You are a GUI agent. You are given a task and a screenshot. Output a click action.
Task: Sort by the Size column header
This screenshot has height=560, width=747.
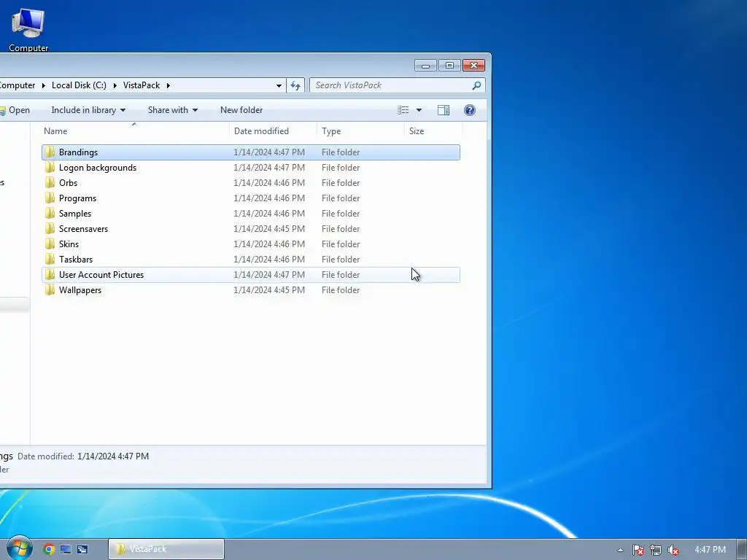click(x=433, y=131)
